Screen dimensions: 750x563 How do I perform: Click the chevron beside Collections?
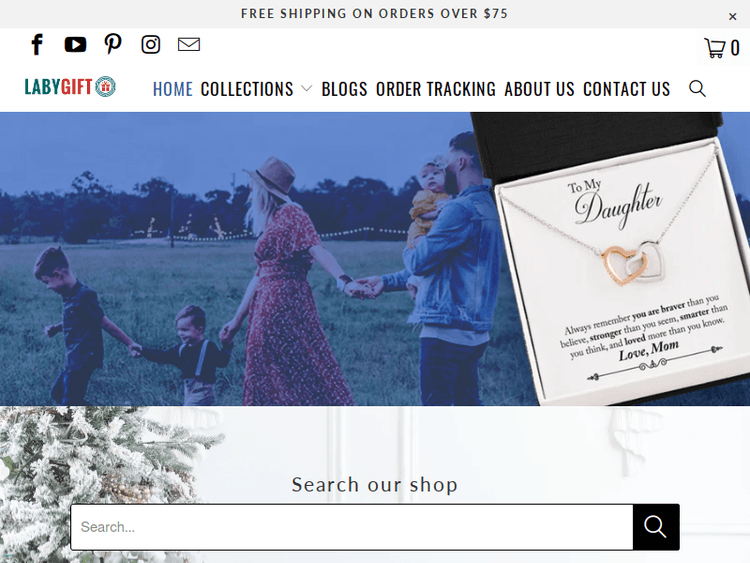[306, 89]
